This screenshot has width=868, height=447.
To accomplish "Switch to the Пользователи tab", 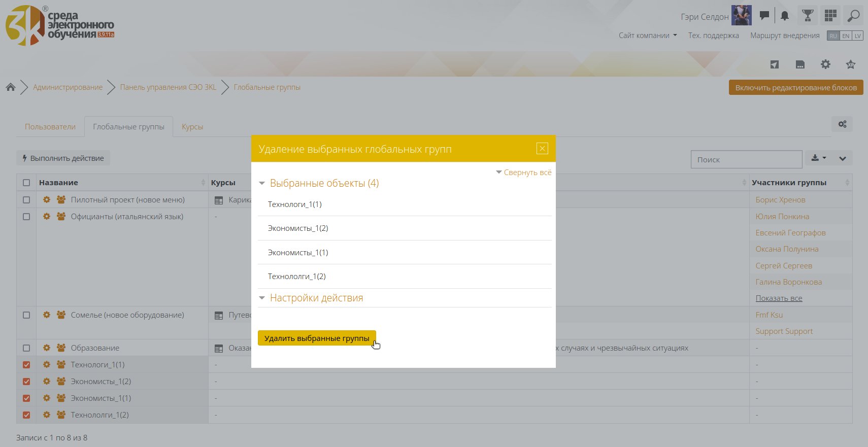I will pyautogui.click(x=50, y=127).
